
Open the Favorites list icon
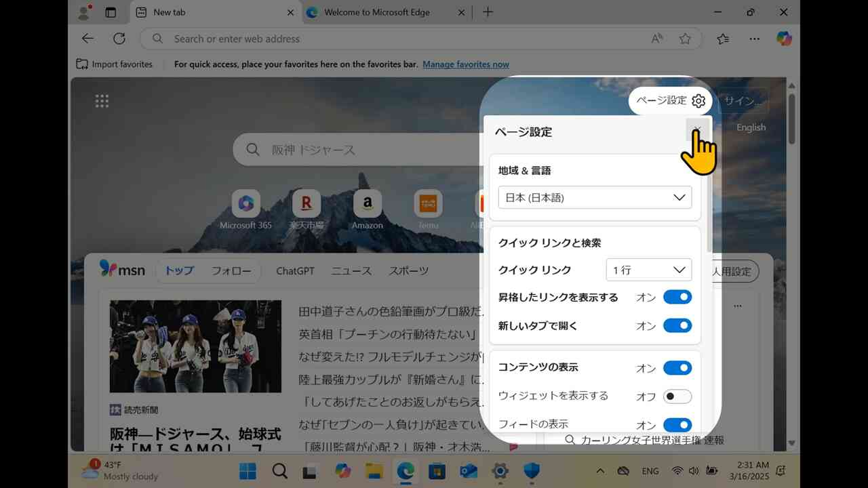click(x=723, y=39)
